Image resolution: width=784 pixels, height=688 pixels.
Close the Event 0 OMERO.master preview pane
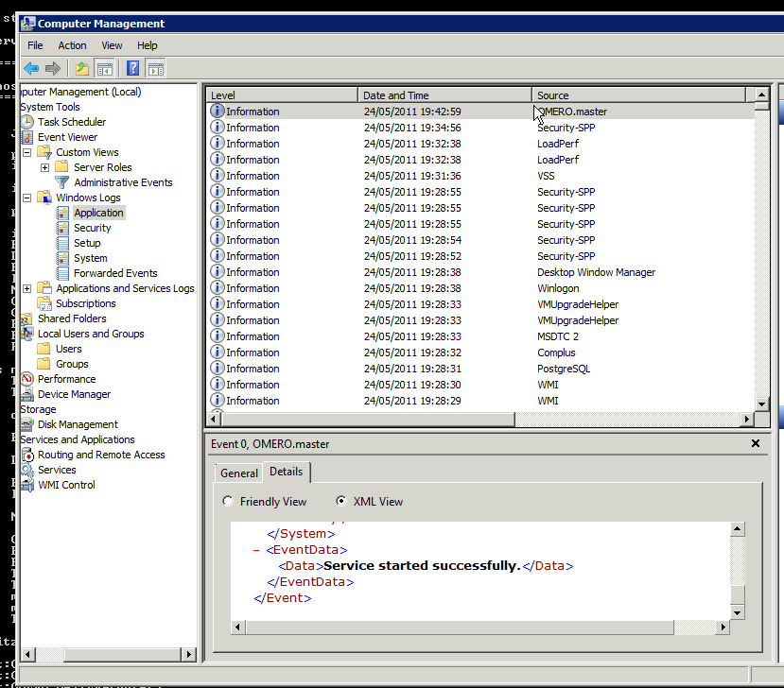[x=756, y=443]
